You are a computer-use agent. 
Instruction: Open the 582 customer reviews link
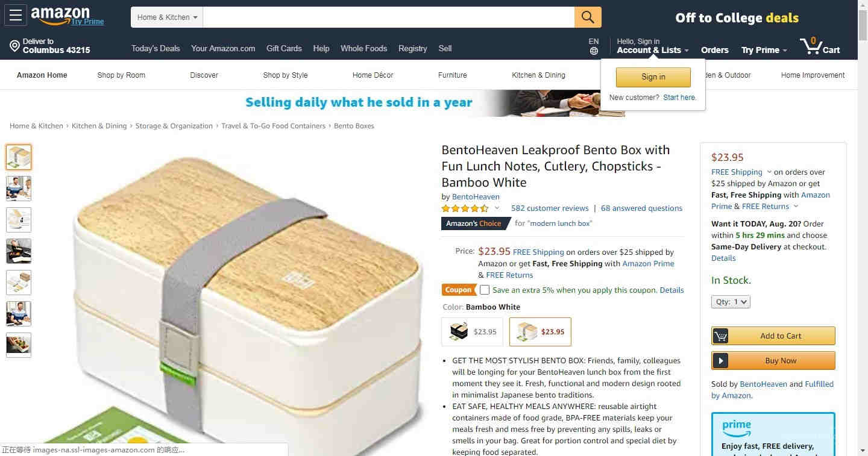[550, 208]
